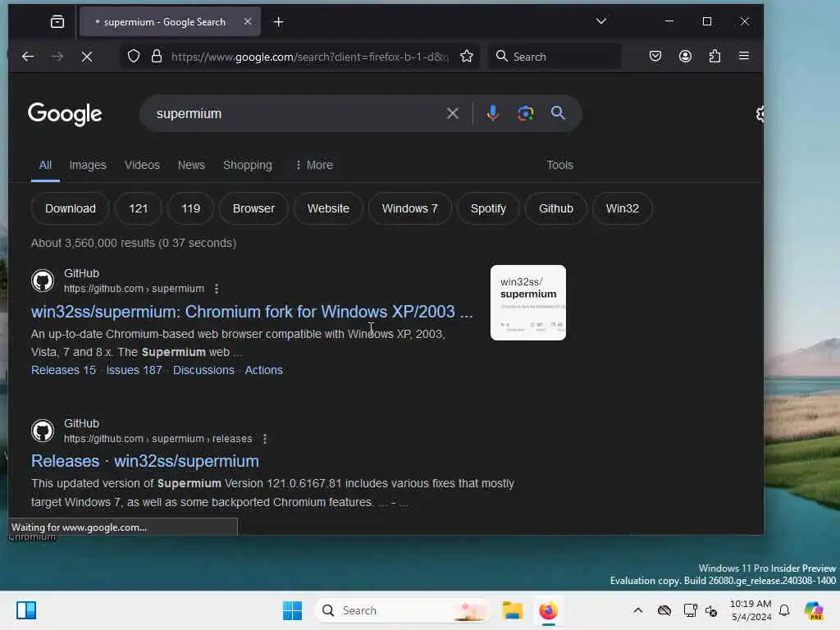840x630 pixels.
Task: Open File Explorer from taskbar
Action: (x=512, y=610)
